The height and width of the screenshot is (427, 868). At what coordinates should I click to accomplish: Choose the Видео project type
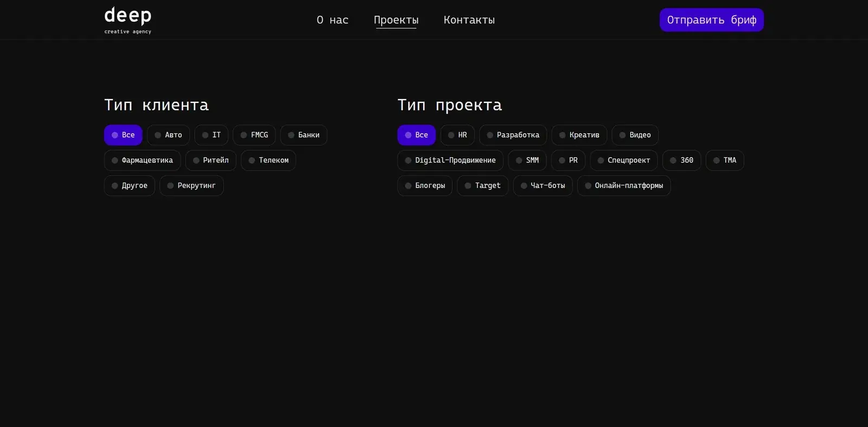tap(635, 135)
